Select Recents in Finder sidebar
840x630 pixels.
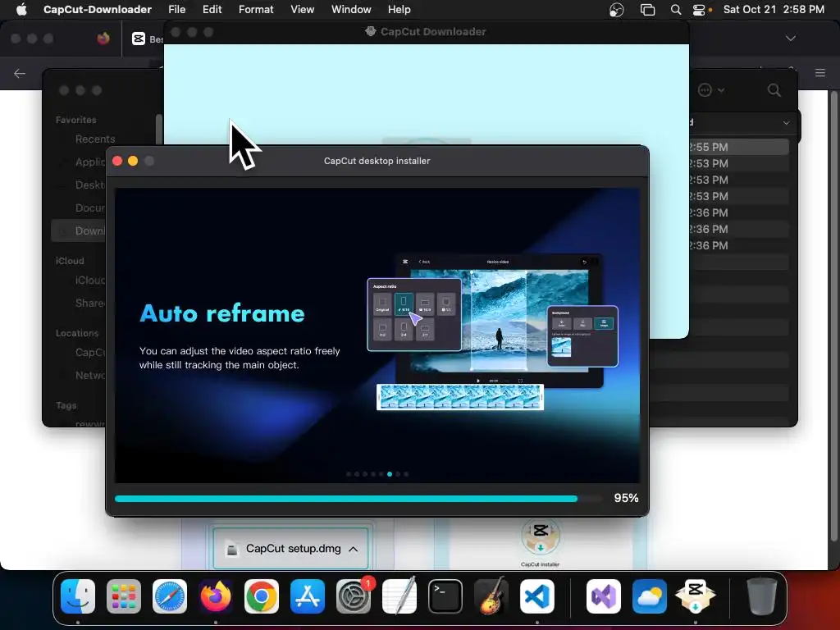point(95,139)
